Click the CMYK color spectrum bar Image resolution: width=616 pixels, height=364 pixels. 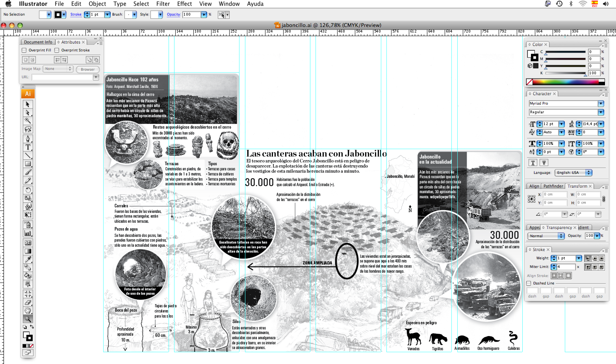click(565, 82)
